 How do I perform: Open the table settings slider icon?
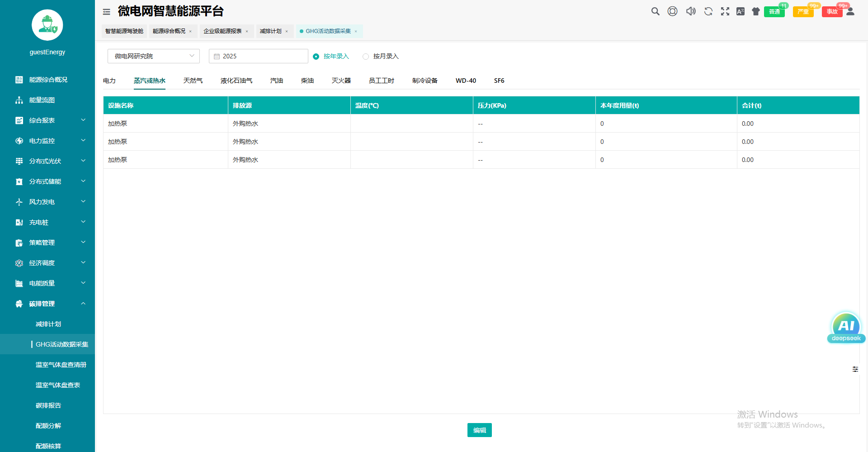tap(855, 369)
